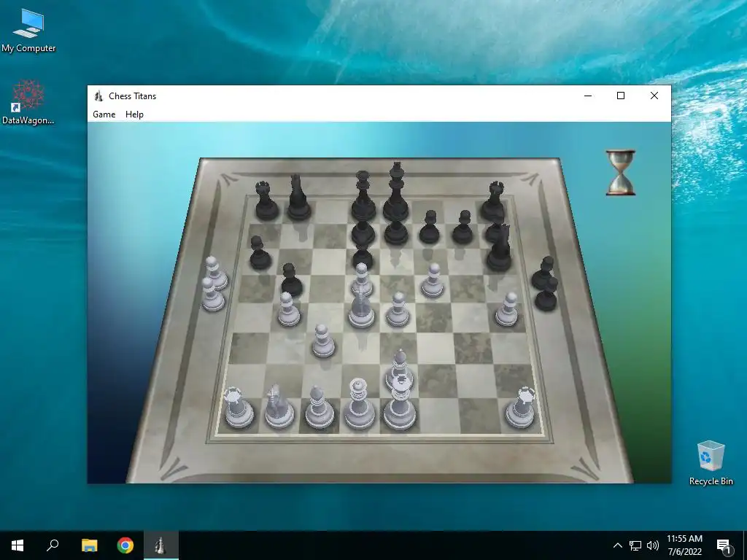Select the Recycle Bin desktop icon

[x=711, y=463]
